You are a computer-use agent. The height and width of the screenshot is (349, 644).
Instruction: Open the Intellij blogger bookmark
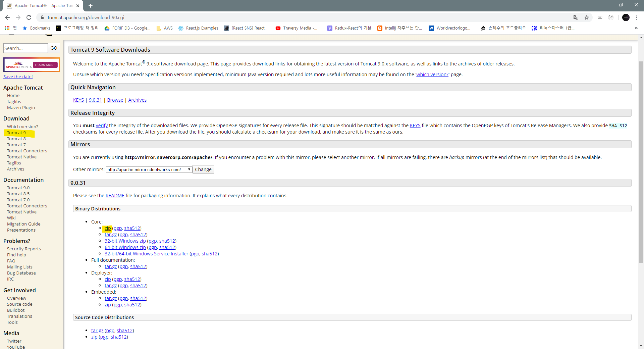[399, 28]
